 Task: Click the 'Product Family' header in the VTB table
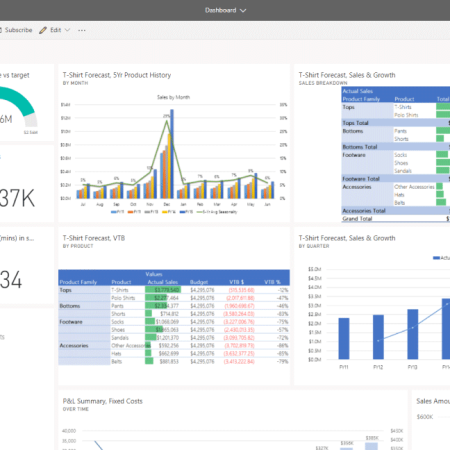(x=78, y=282)
